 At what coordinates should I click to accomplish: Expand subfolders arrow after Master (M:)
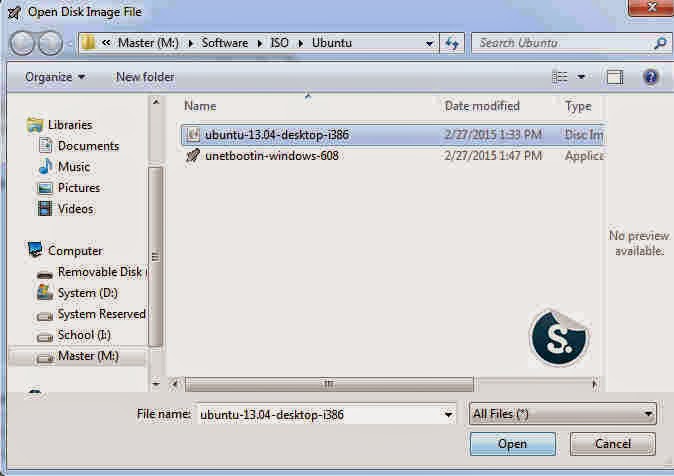click(x=191, y=43)
